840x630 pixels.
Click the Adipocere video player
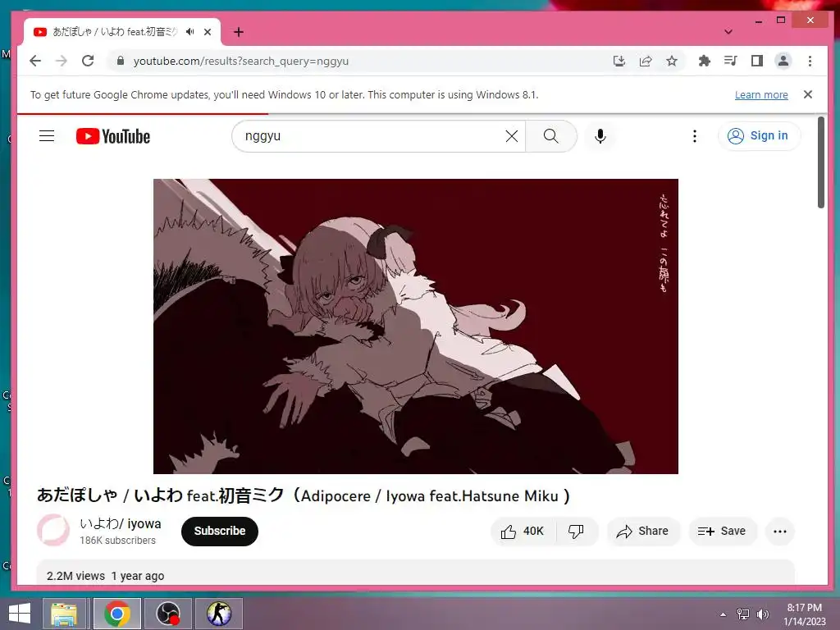click(x=416, y=326)
